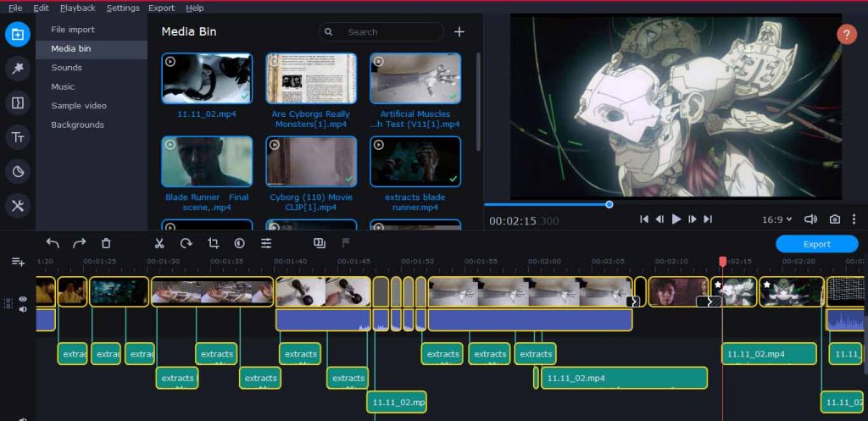Select the Blade Runner Final scene thumbnail
Viewport: 868px width, 421px height.
[207, 162]
